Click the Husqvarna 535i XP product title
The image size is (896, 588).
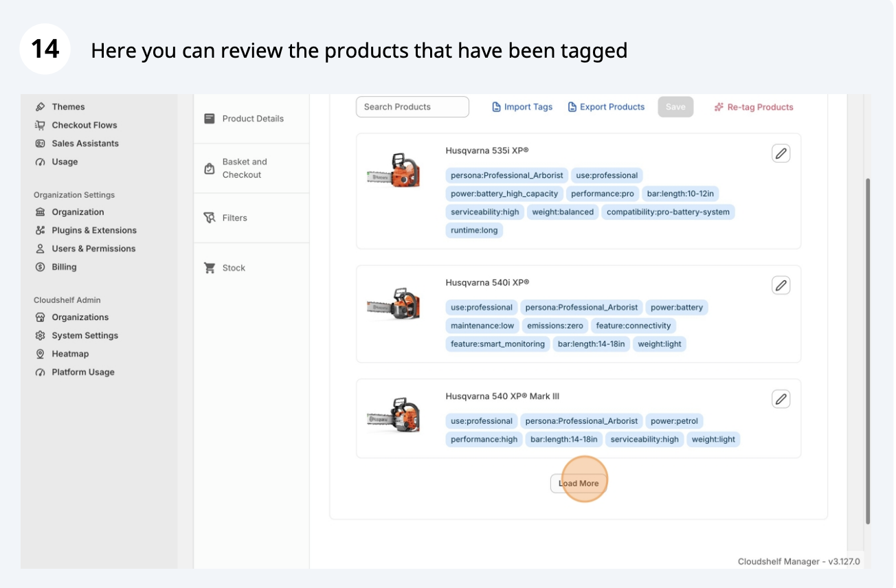click(x=487, y=150)
